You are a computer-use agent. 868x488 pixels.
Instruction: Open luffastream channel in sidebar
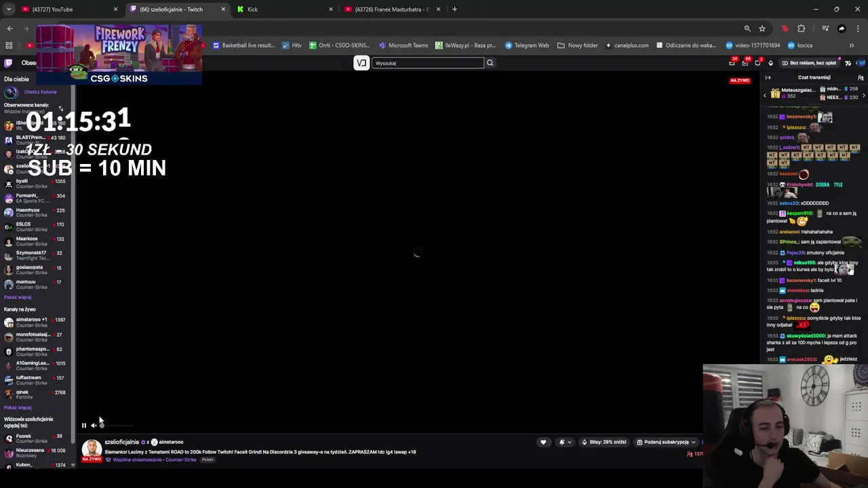click(35, 380)
